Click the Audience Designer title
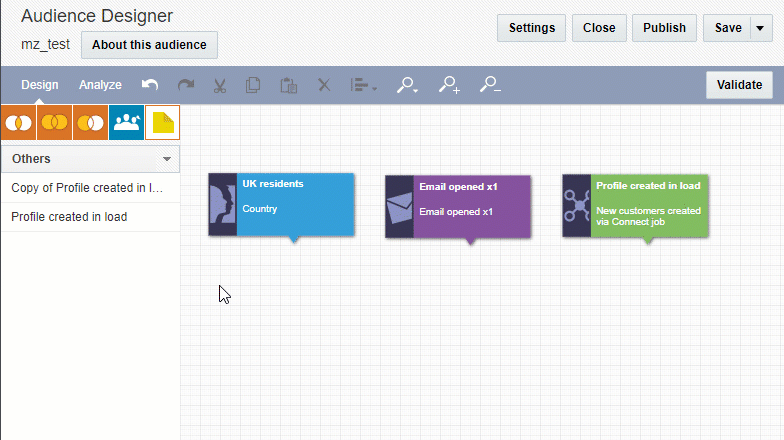The width and height of the screenshot is (784, 440). tap(97, 16)
